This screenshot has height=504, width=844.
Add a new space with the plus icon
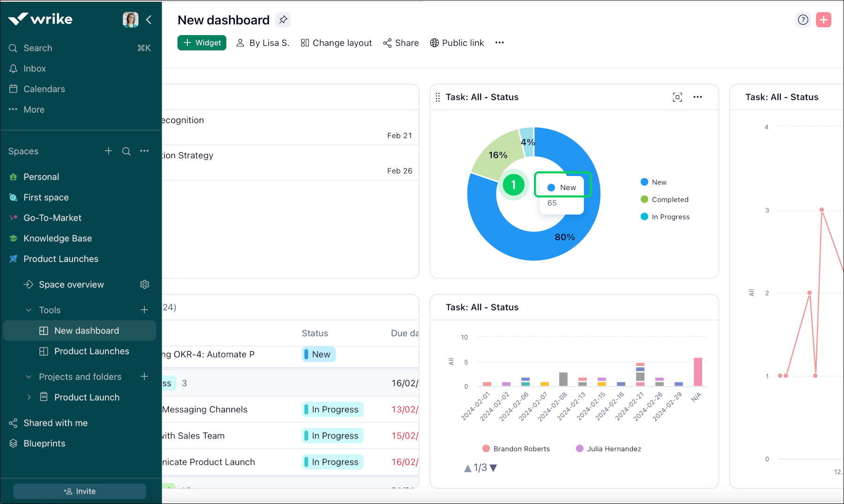[x=108, y=151]
